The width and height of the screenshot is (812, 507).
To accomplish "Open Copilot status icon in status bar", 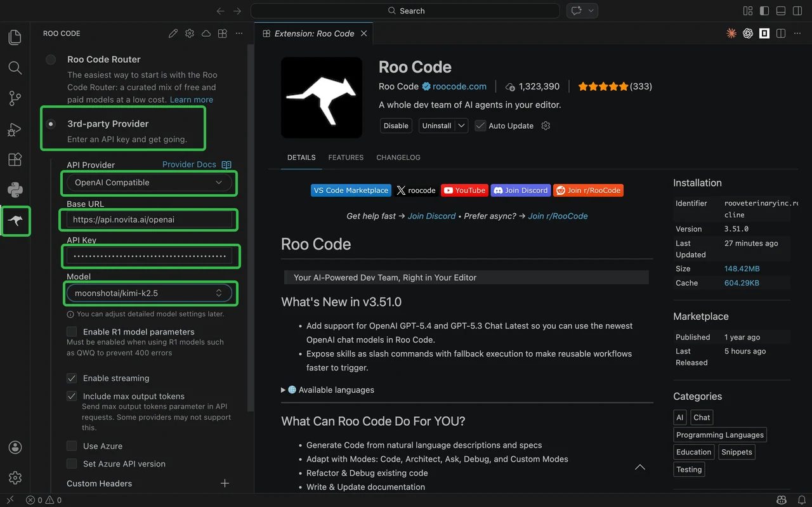I will pos(782,500).
